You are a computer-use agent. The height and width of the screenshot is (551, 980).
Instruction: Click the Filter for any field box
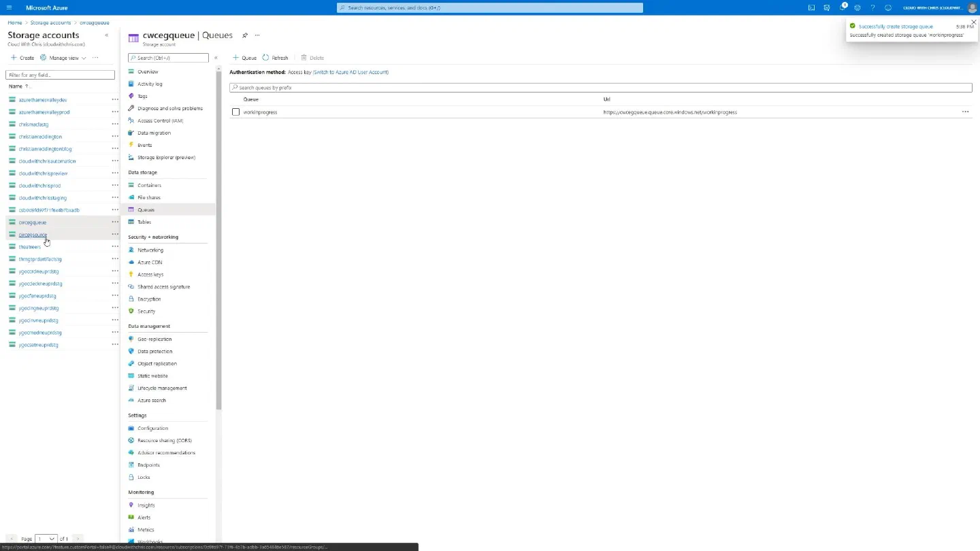[x=60, y=75]
